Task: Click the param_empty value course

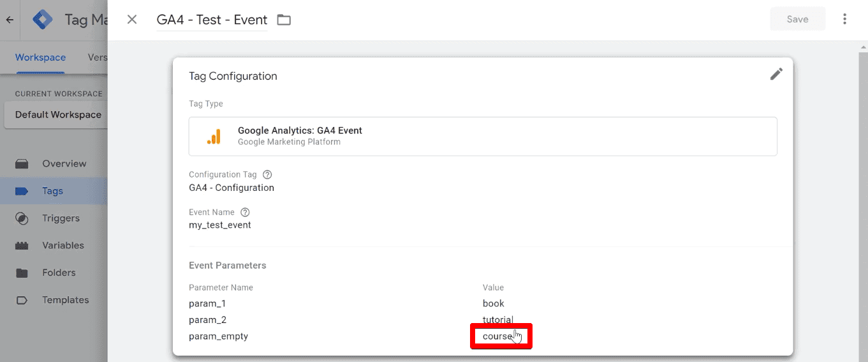Action: point(497,336)
